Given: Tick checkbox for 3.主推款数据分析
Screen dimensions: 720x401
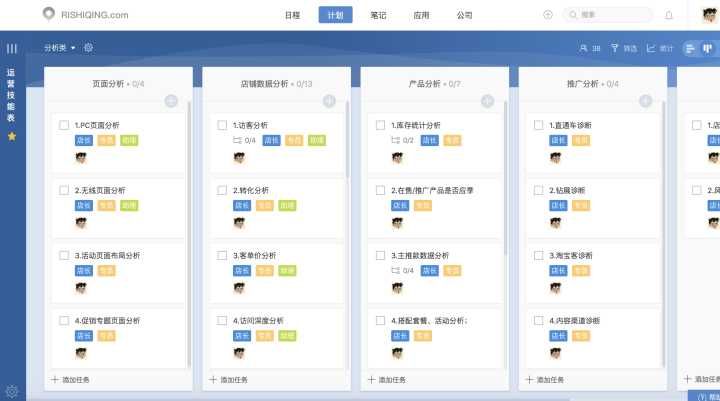Looking at the screenshot, I should [x=380, y=255].
